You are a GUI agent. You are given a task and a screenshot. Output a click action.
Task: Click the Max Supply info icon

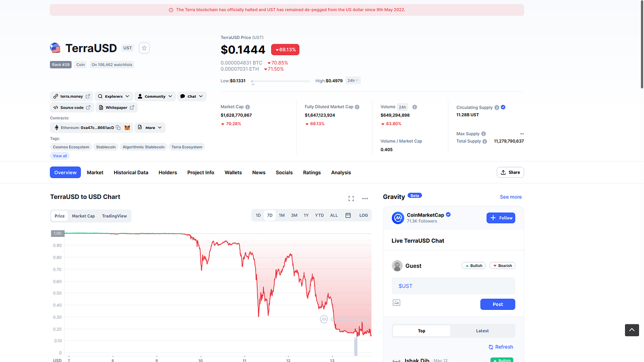coord(483,133)
